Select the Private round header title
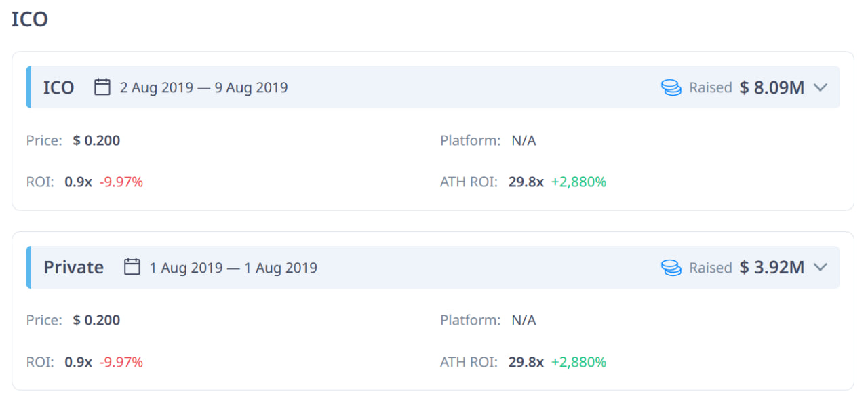 tap(73, 268)
